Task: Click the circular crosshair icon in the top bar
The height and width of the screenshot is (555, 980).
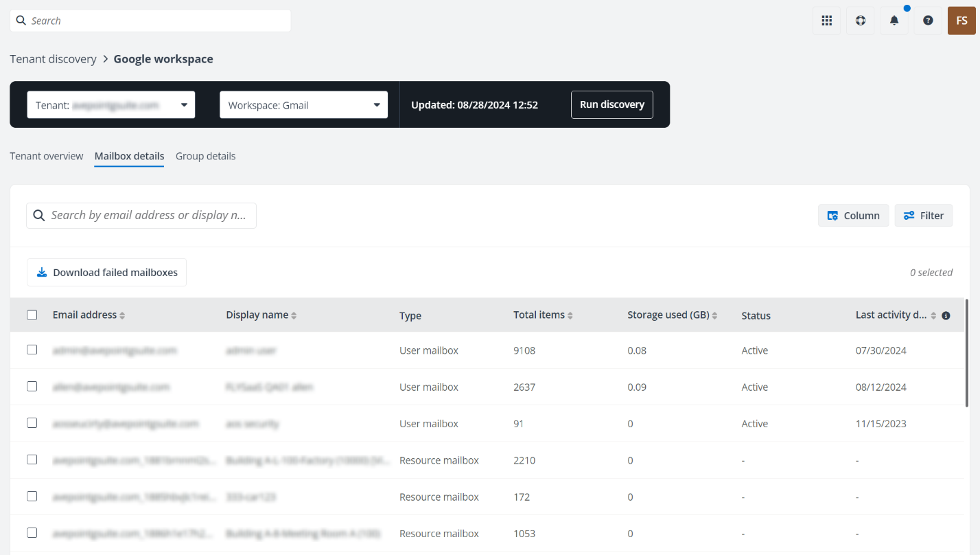Action: (x=860, y=21)
